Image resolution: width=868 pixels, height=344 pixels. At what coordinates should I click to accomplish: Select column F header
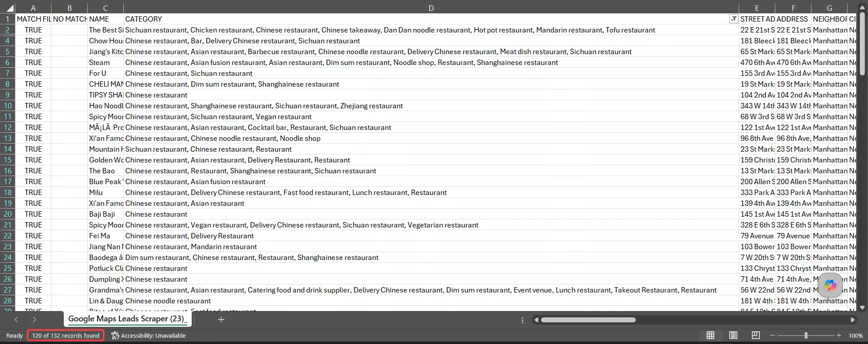pyautogui.click(x=793, y=8)
